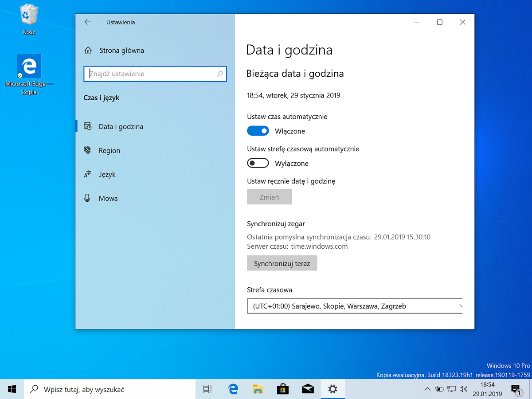Maximize the Ustawienia window

(x=440, y=22)
